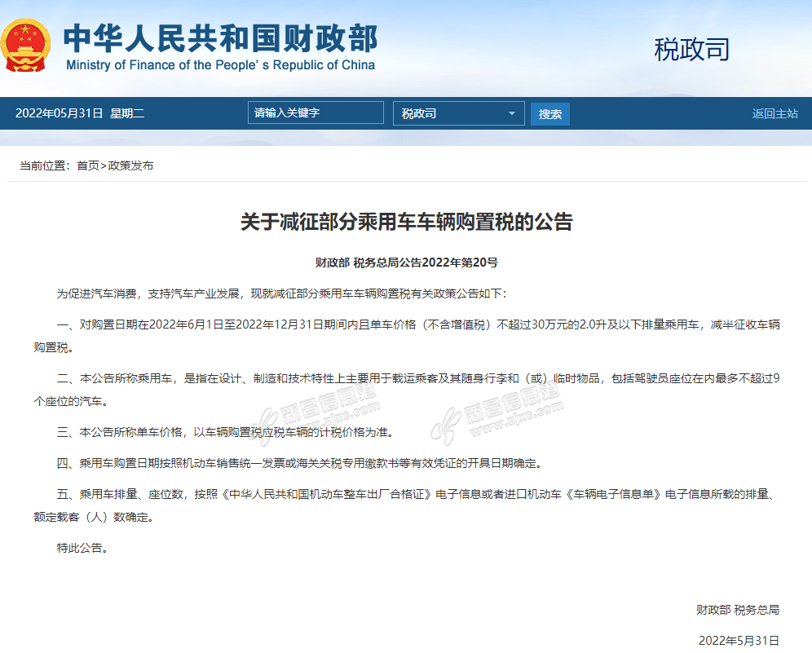Click the 财政部 税务总局 signature text

coord(738,610)
